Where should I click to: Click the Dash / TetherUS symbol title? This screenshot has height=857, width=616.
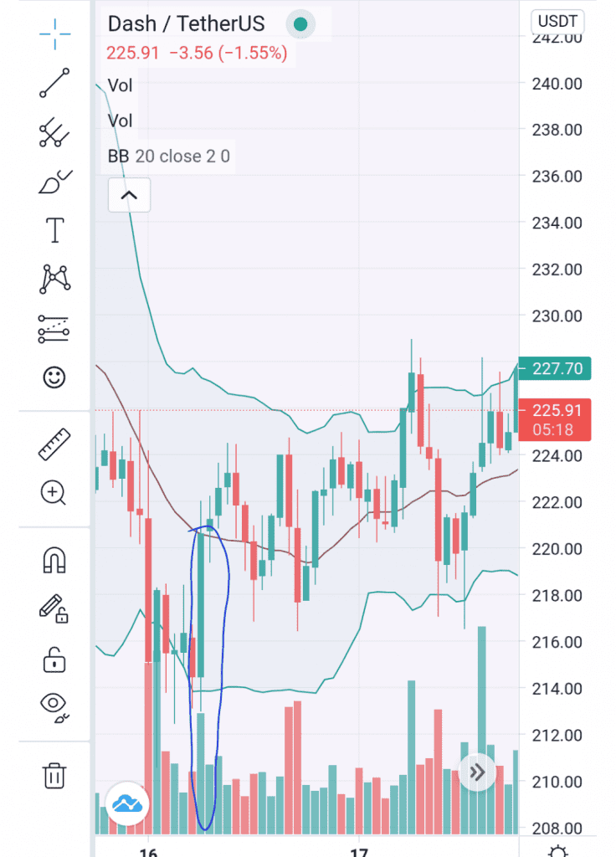tap(186, 24)
